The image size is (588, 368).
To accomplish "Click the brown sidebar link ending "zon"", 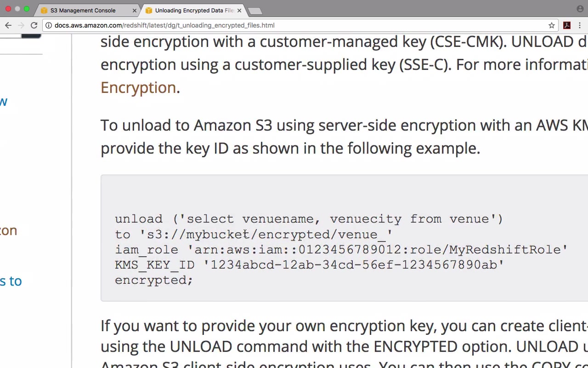I will click(9, 230).
